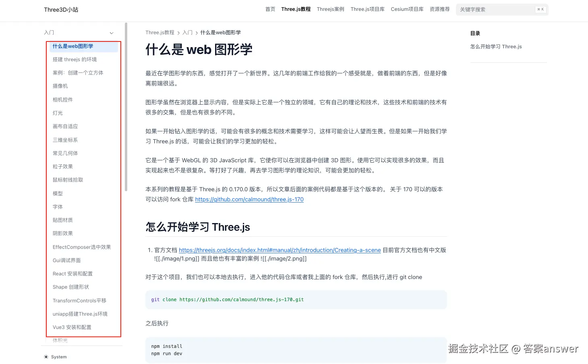This screenshot has width=588, height=364.
Task: Click the Three.js教程 breadcrumb
Action: coord(160,33)
